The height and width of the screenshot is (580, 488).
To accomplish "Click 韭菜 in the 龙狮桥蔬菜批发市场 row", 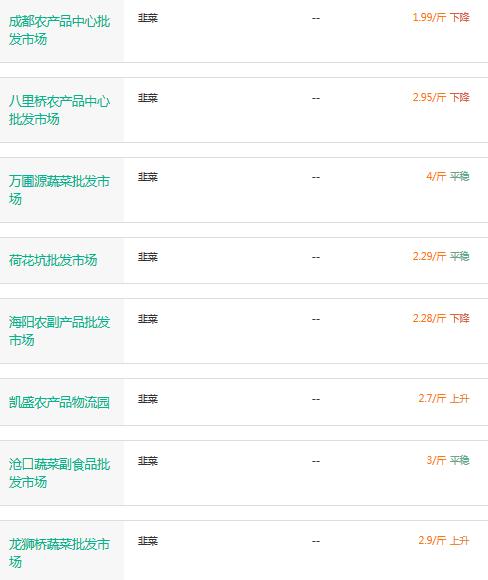I will [x=148, y=541].
